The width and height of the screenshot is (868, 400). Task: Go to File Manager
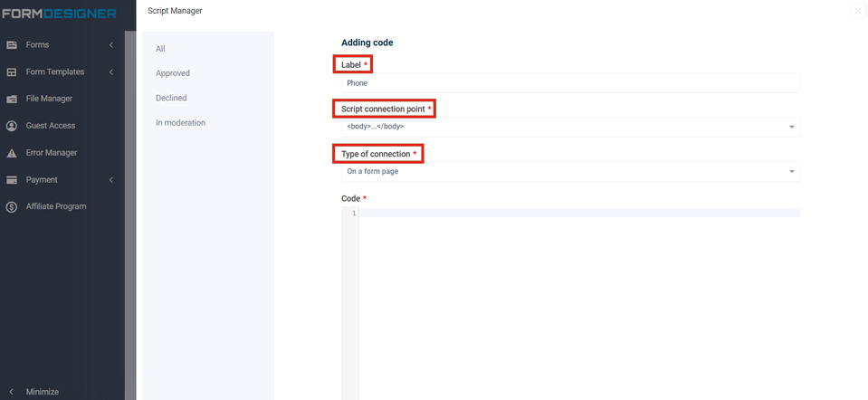49,99
